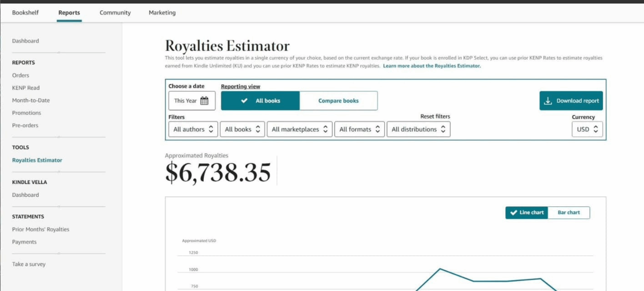Open the All books filter dropdown
Screen dimensions: 644x291
(x=242, y=129)
